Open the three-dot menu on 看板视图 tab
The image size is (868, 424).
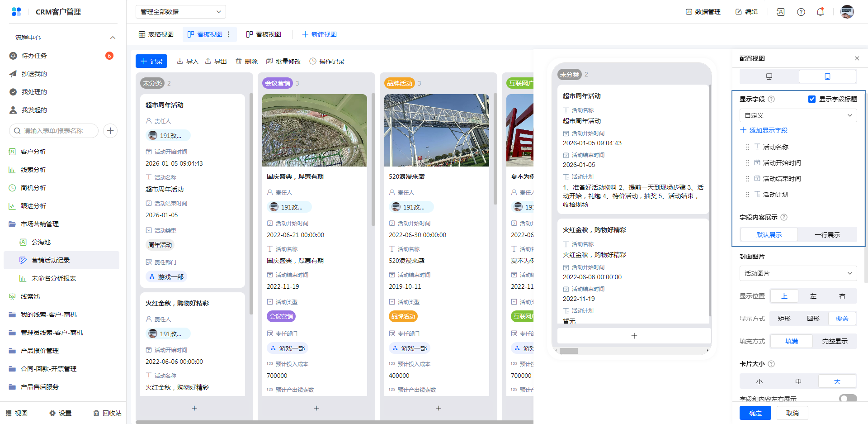[x=229, y=34]
